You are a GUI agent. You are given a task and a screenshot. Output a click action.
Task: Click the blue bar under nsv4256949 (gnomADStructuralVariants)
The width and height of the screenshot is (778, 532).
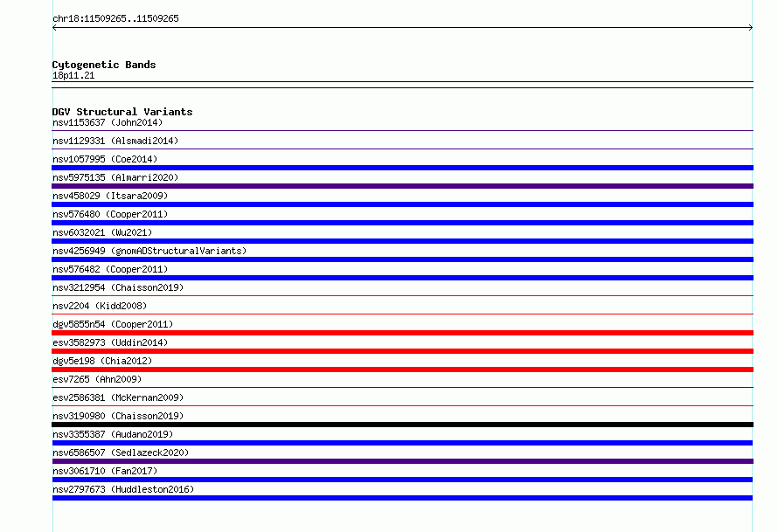[x=402, y=259]
